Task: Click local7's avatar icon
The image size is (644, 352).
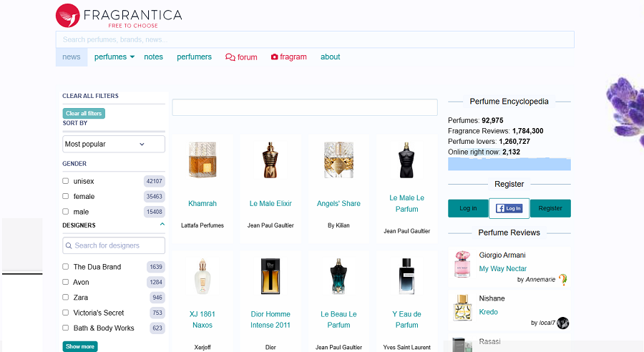Action: pyautogui.click(x=563, y=323)
